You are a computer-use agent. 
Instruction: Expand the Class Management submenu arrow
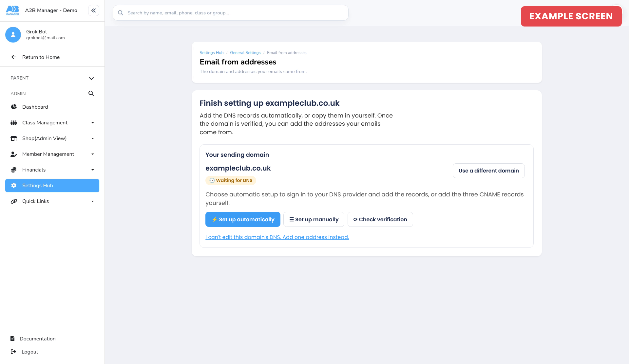(x=93, y=123)
